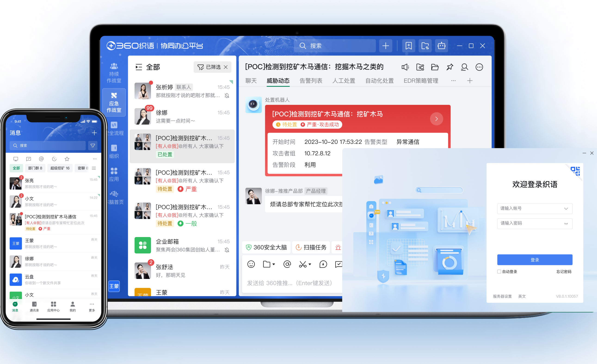Click the blue 登录 button
The image size is (597, 364).
click(x=535, y=259)
